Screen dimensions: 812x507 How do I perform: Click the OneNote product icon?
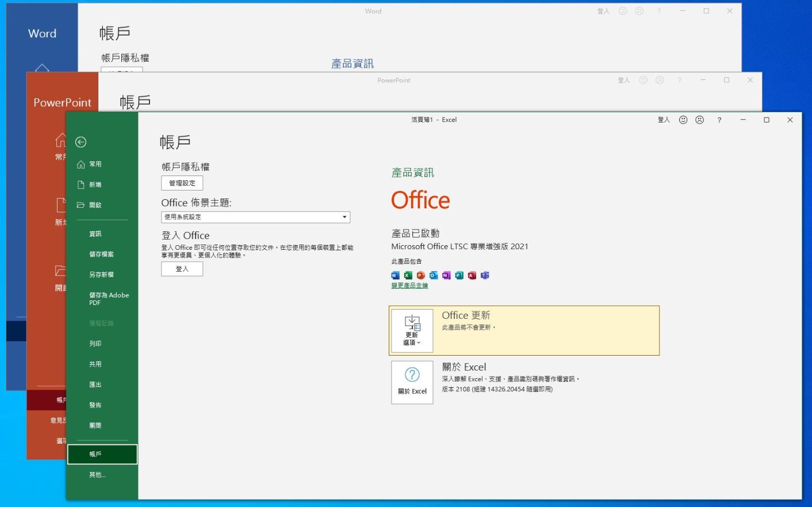pyautogui.click(x=446, y=275)
